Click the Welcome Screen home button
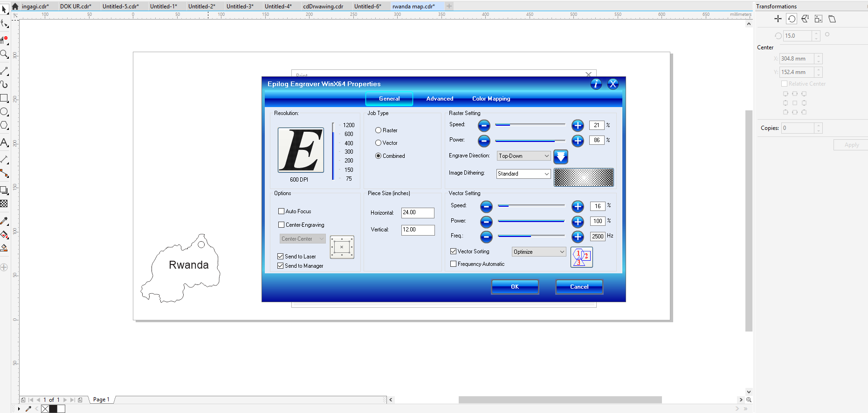This screenshot has height=413, width=868. point(15,7)
